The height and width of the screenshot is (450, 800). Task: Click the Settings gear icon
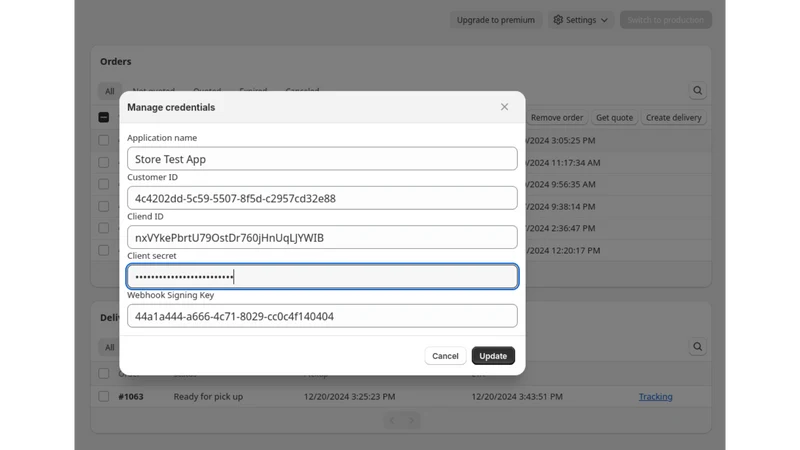pos(558,19)
